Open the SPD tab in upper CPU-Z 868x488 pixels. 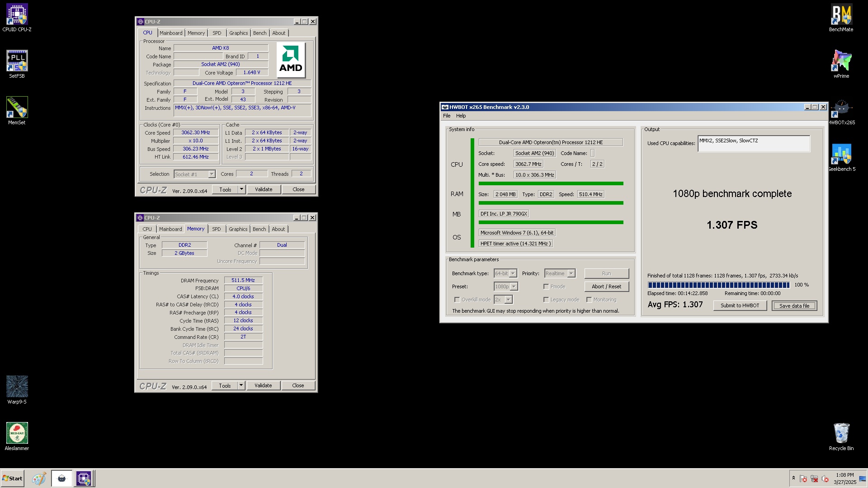point(217,33)
